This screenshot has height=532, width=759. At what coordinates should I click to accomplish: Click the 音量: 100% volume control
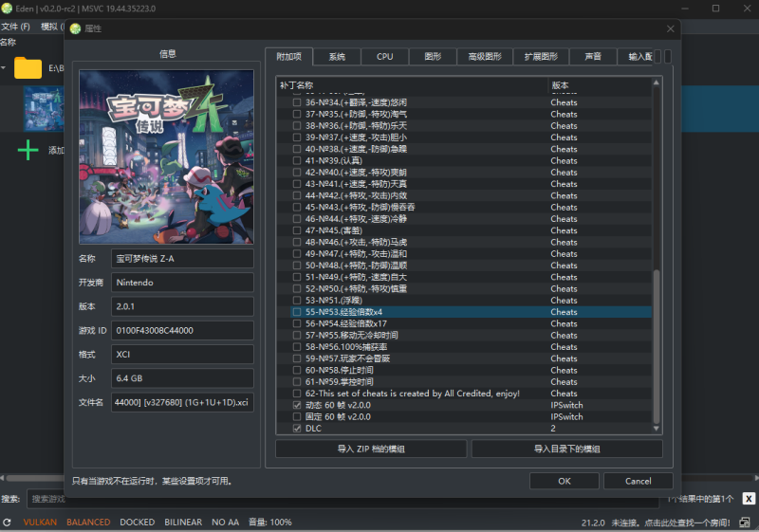click(x=270, y=523)
